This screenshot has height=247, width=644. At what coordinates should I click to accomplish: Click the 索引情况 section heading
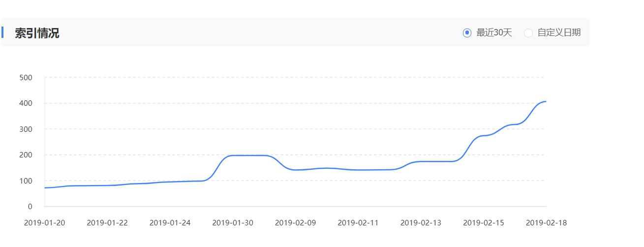[37, 33]
